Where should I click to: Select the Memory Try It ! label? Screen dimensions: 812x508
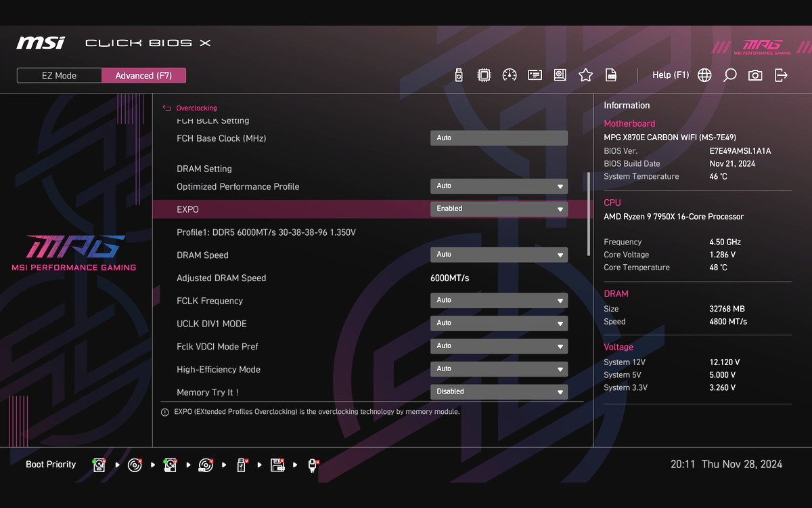pos(208,392)
